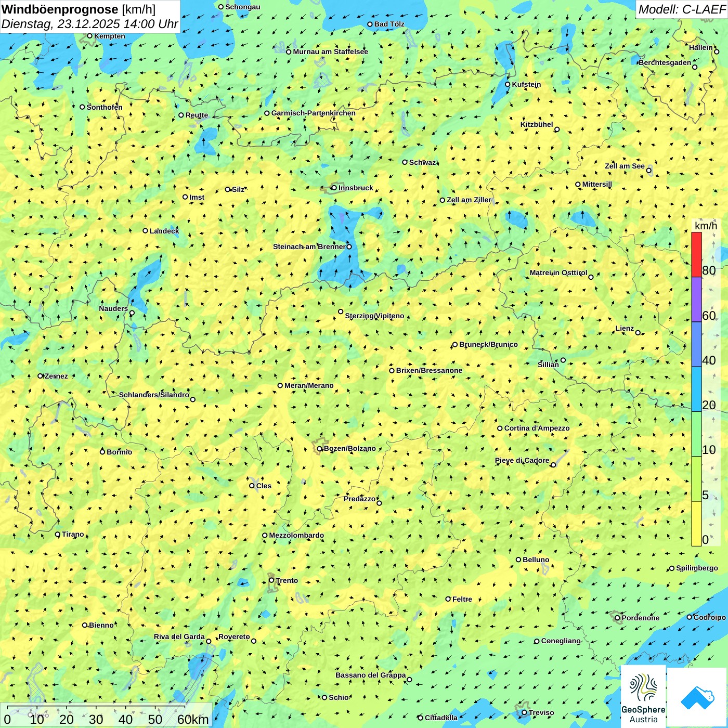728x728 pixels.
Task: Click the 'Cortina d'Ampezzo' label
Action: click(x=537, y=428)
